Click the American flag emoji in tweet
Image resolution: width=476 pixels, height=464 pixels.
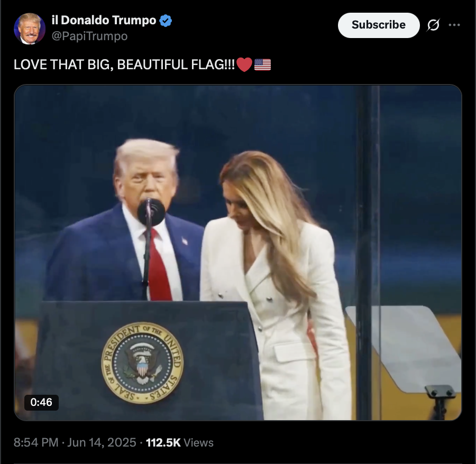262,64
